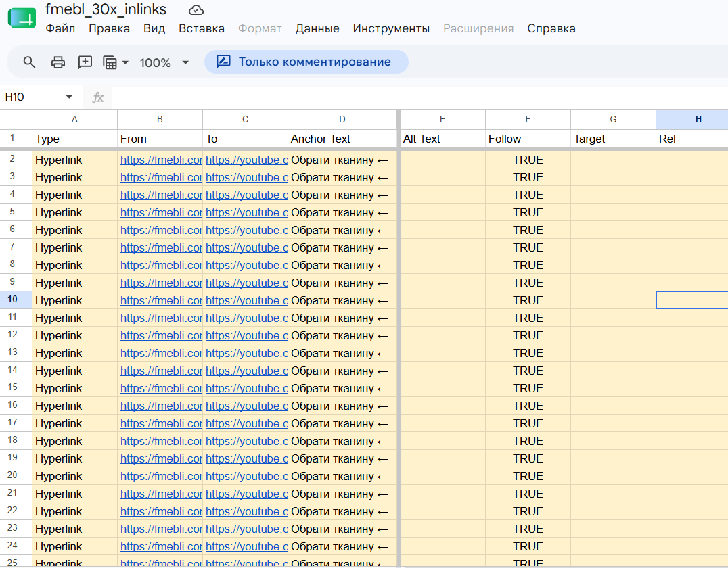Open the fmebli link in row 2
728x568 pixels.
[161, 160]
